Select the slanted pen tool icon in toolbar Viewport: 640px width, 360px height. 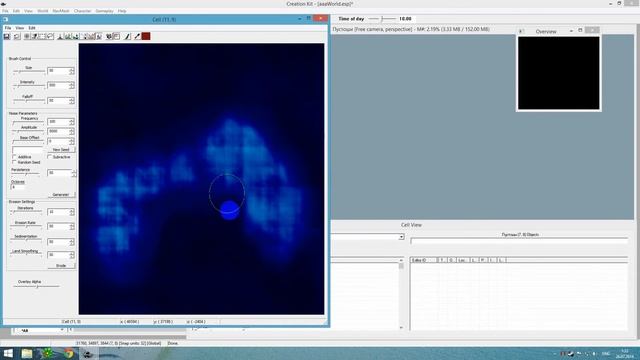click(x=127, y=36)
